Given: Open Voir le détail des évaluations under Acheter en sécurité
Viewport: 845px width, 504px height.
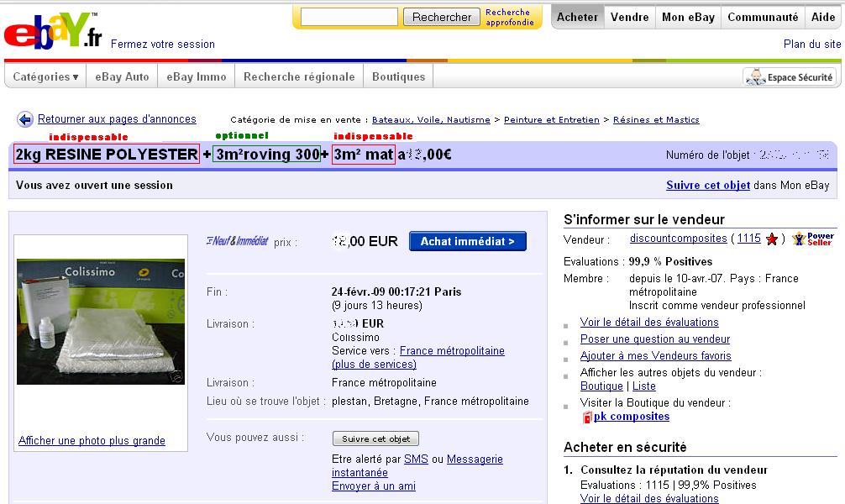Looking at the screenshot, I should tap(649, 499).
